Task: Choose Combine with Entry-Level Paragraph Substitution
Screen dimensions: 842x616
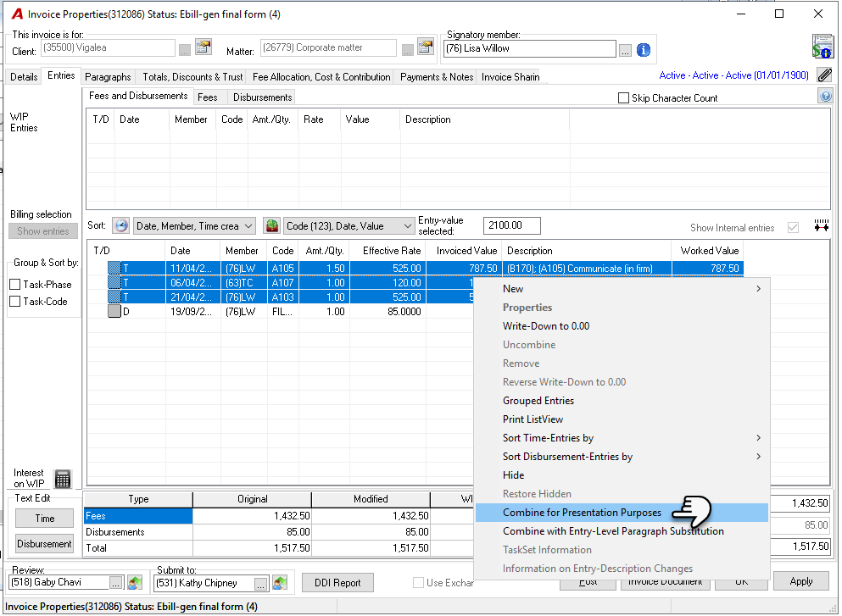Action: tap(622, 531)
